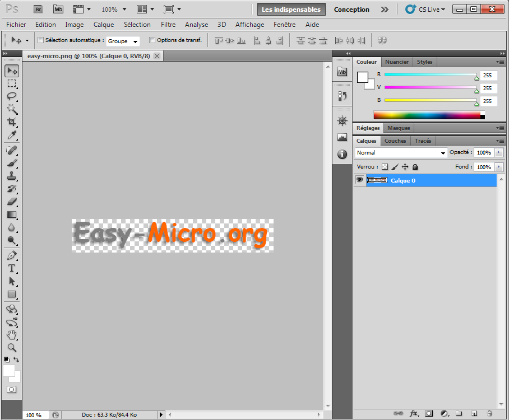Switch to Les indispensables workspace
This screenshot has width=509, height=420.
291,10
